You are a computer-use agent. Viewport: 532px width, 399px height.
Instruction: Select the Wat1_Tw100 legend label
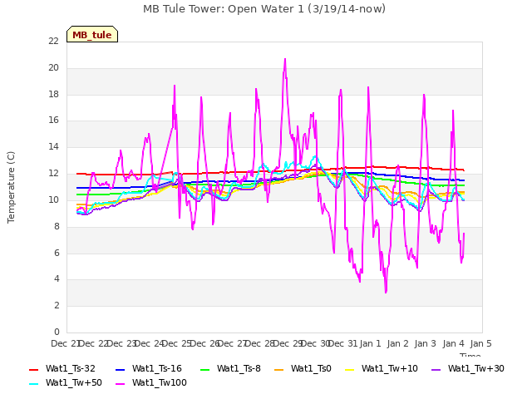coord(160,382)
